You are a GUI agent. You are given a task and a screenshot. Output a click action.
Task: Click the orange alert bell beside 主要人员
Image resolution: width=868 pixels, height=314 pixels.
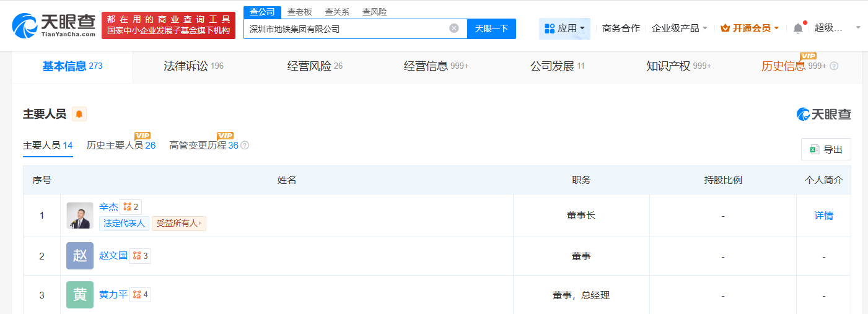[79, 114]
